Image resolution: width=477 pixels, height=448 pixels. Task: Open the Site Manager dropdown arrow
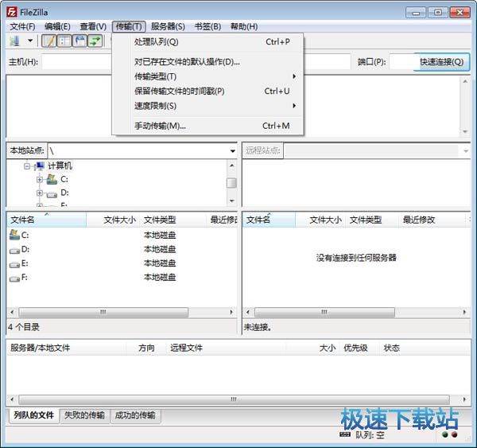coord(30,41)
